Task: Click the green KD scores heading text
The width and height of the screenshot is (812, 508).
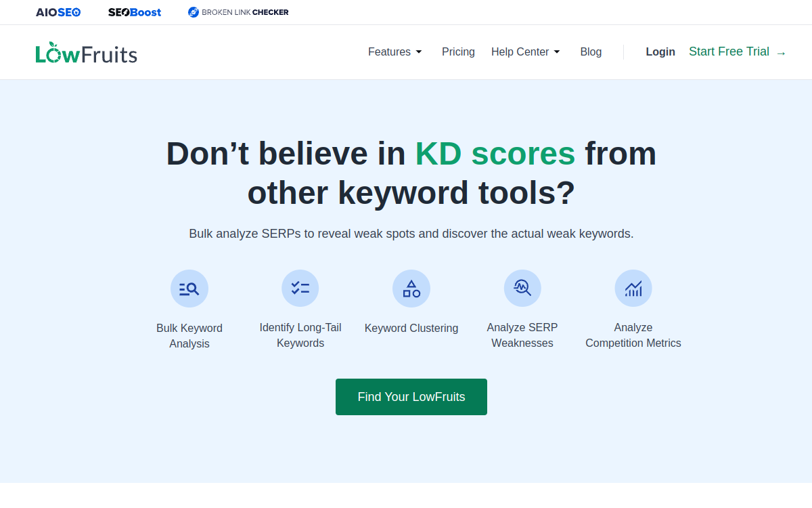Action: (495, 153)
